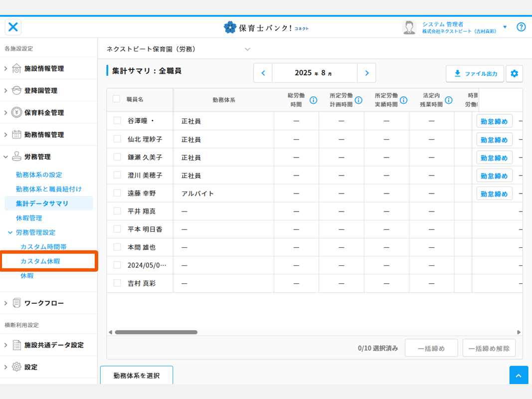Close the sidebar with the X icon
This screenshot has width=532, height=399.
[x=13, y=27]
